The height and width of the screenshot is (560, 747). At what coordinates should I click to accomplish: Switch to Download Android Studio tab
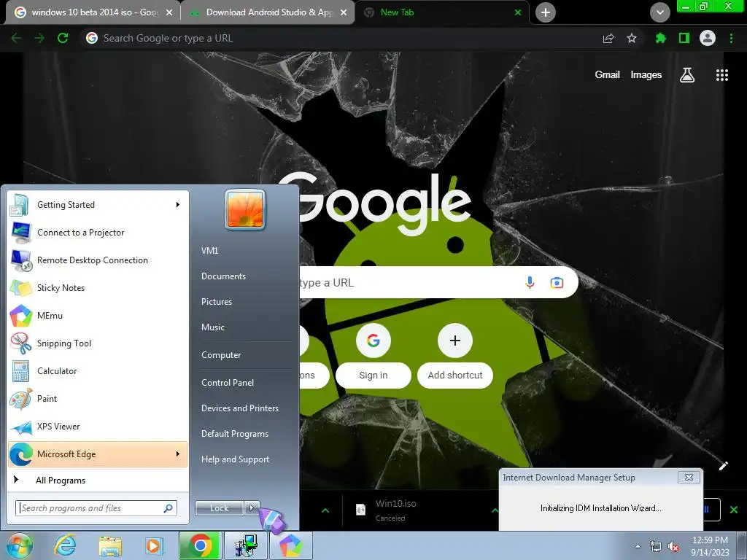[268, 12]
